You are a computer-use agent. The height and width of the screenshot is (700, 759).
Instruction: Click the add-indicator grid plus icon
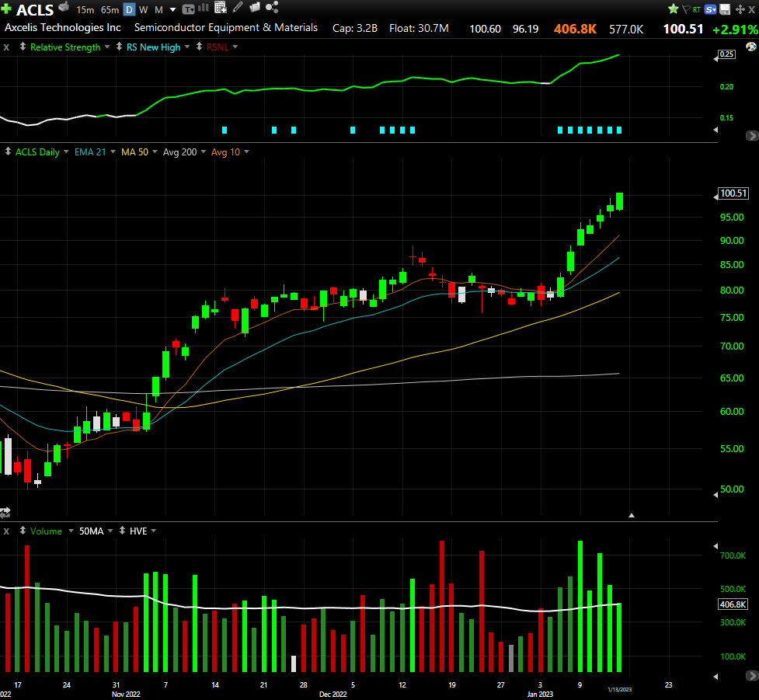coord(221,7)
